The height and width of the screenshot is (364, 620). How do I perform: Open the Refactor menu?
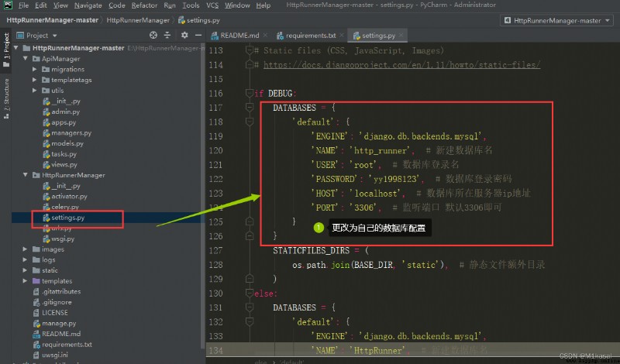coord(144,5)
